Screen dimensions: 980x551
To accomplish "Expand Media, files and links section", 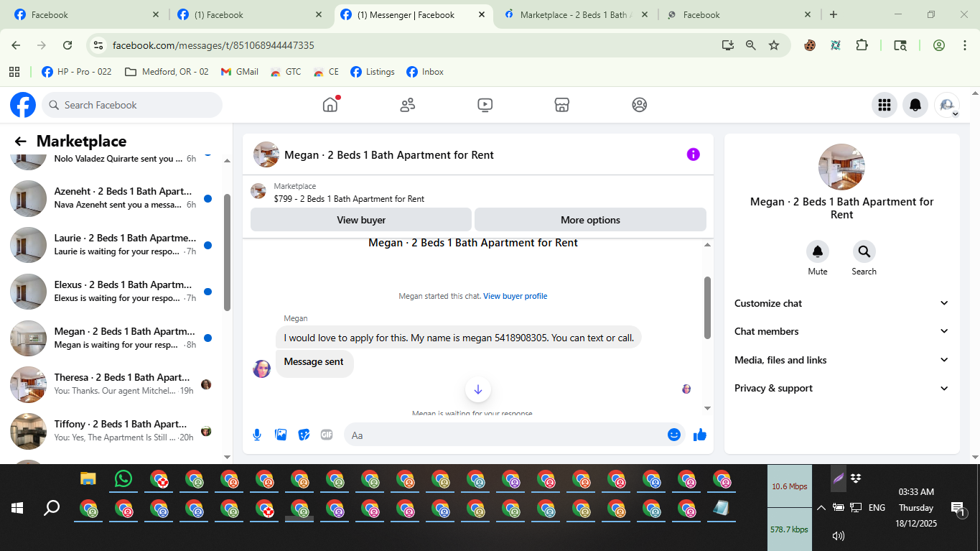I will tap(842, 360).
